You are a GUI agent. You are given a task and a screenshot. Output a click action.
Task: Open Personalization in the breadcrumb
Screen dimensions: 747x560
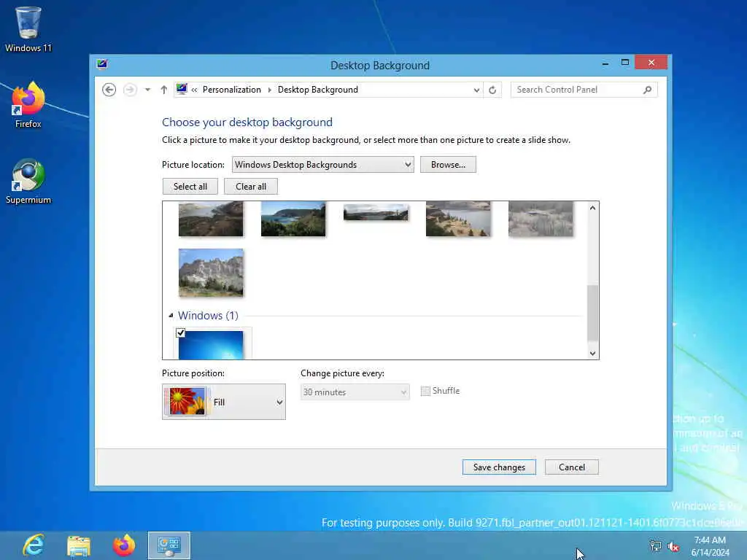(x=231, y=90)
